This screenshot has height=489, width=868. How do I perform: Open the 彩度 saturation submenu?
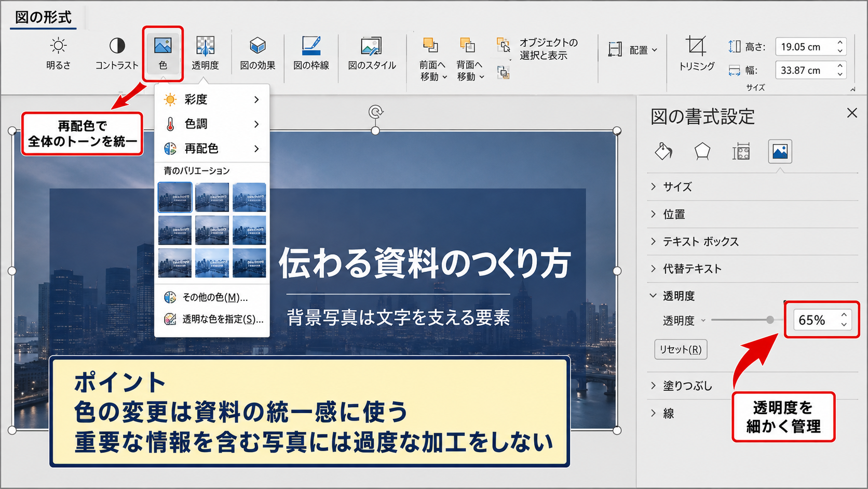(212, 99)
